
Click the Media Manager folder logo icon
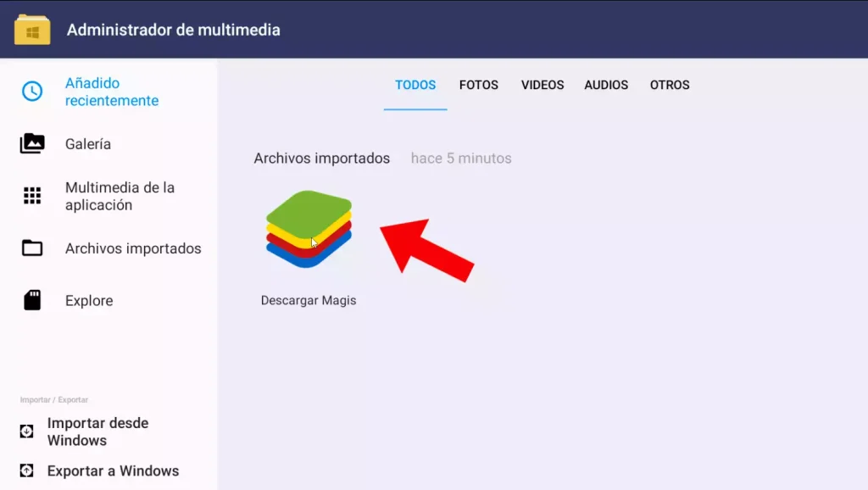[32, 30]
